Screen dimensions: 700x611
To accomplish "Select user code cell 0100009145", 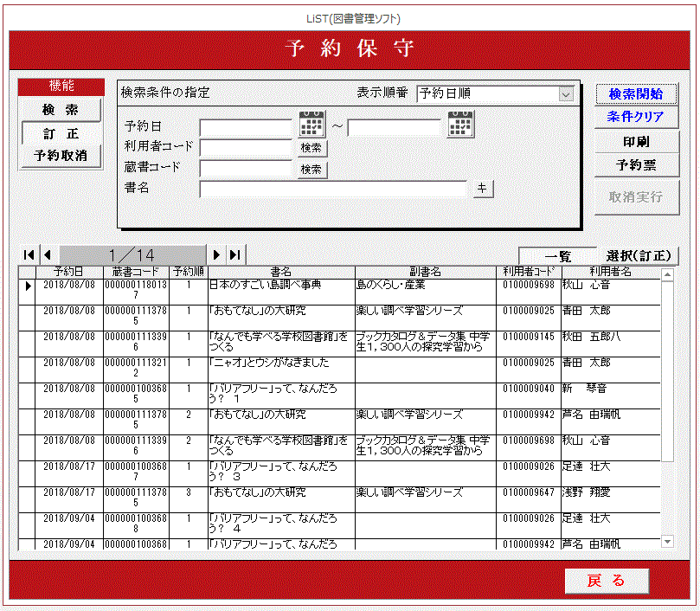I will tap(529, 344).
